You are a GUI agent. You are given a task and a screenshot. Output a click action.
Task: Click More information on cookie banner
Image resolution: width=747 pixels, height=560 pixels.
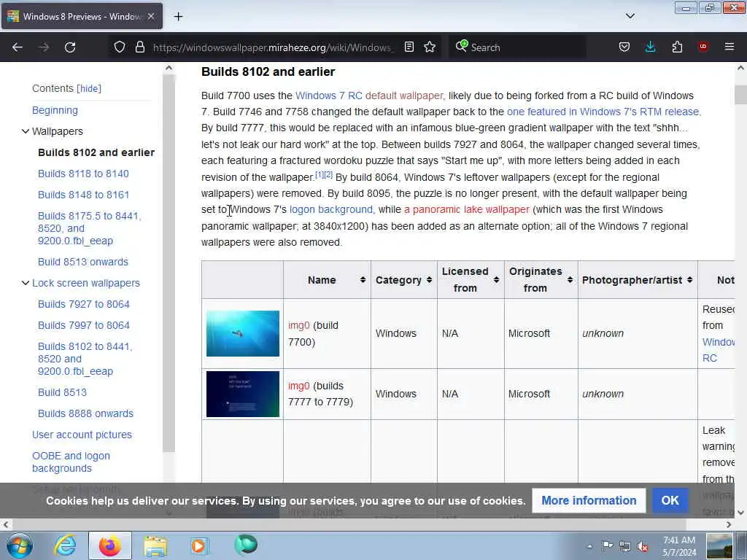click(589, 500)
